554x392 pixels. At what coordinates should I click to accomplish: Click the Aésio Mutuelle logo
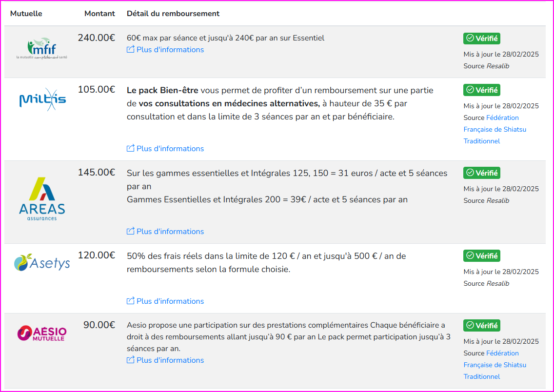coord(42,333)
